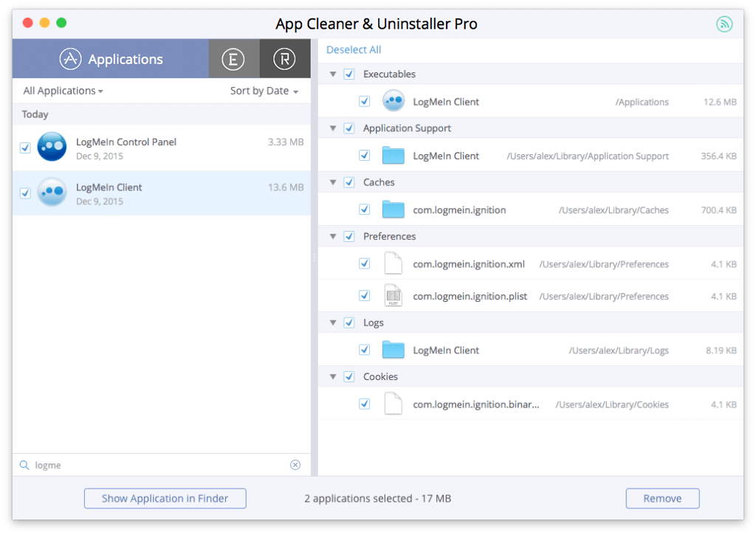Click the Deselect All link

(354, 49)
